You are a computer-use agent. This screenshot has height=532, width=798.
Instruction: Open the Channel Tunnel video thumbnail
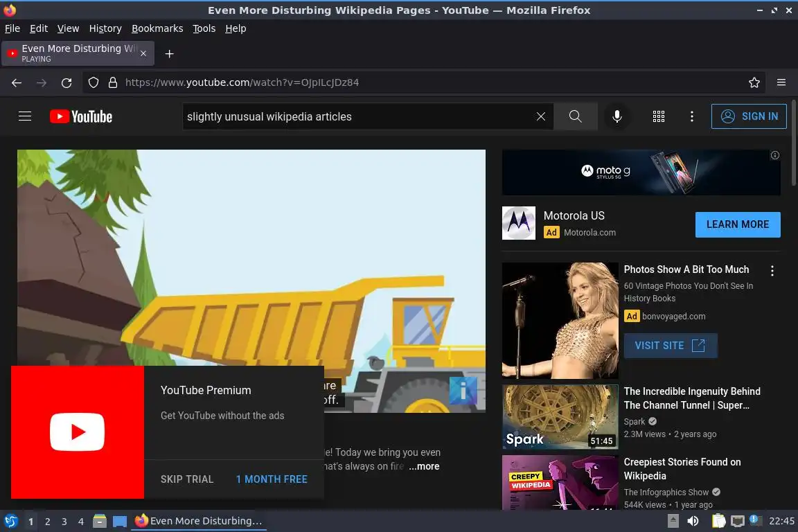click(x=560, y=417)
